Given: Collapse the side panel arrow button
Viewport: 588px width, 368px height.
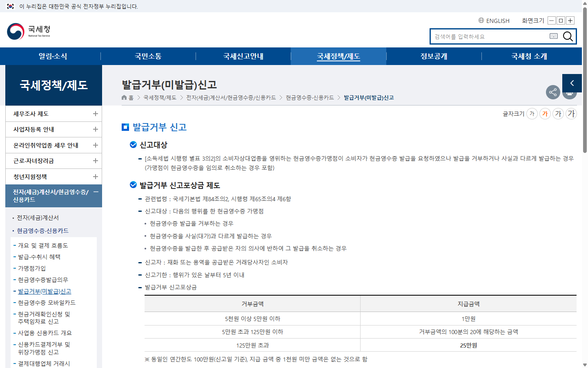Looking at the screenshot, I should 572,83.
